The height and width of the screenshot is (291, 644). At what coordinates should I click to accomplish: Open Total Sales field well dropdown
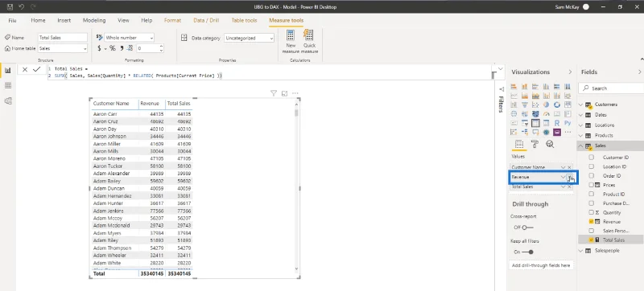coord(563,186)
